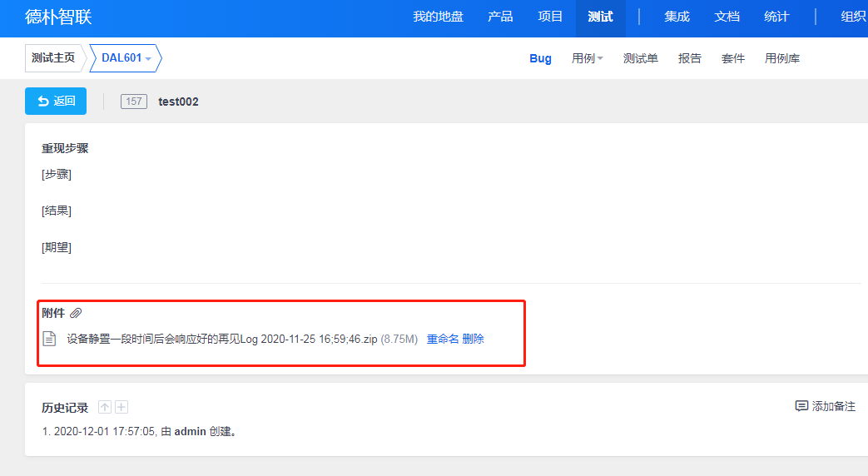
Task: Click the return arrow icon in 返回
Action: (43, 102)
